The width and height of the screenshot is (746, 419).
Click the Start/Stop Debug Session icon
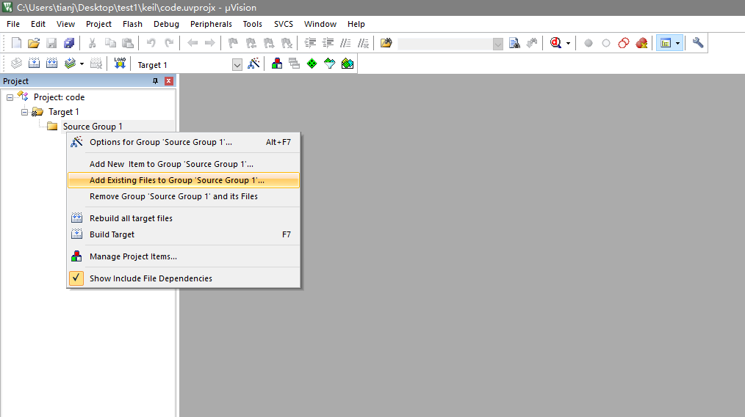555,43
